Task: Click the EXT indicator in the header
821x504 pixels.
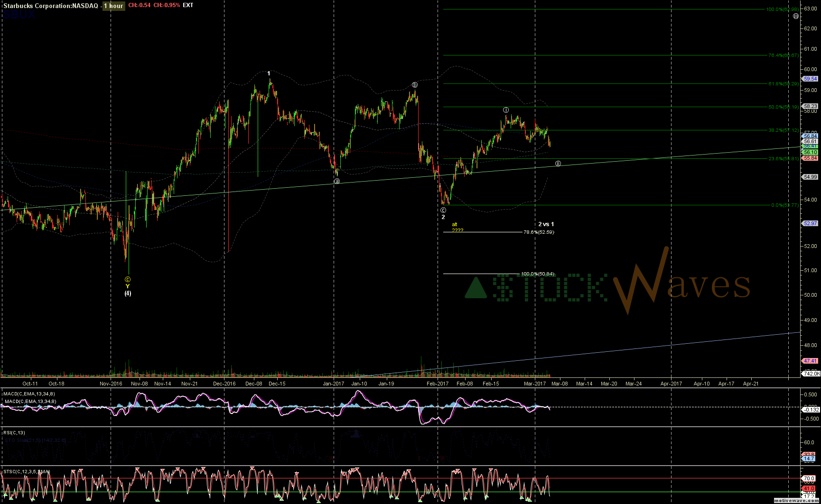Action: point(188,5)
